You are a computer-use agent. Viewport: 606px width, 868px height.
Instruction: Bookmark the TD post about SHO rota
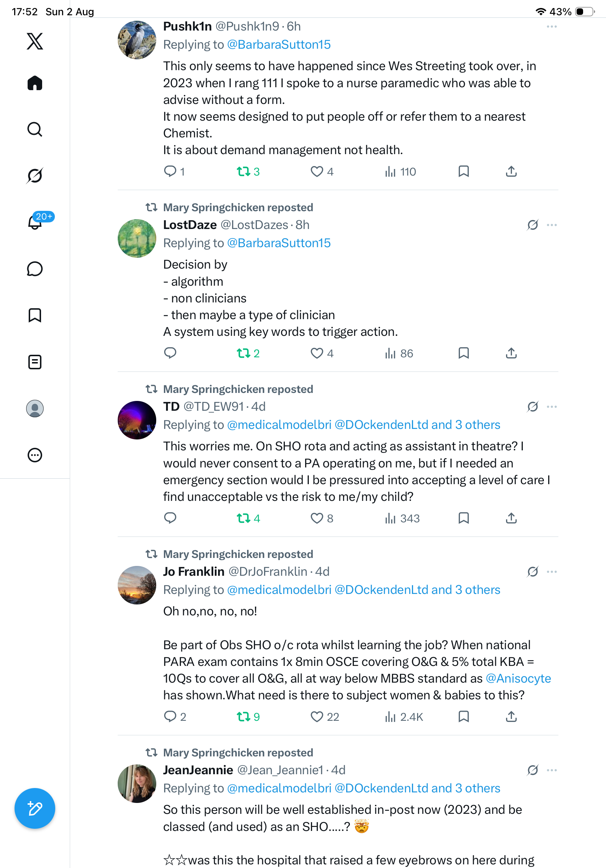464,518
